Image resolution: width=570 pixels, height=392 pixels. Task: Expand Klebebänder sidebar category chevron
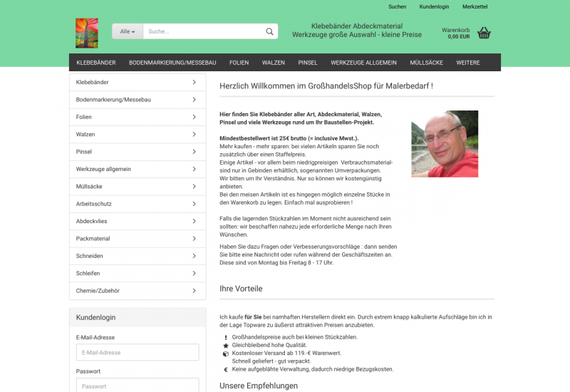point(194,82)
